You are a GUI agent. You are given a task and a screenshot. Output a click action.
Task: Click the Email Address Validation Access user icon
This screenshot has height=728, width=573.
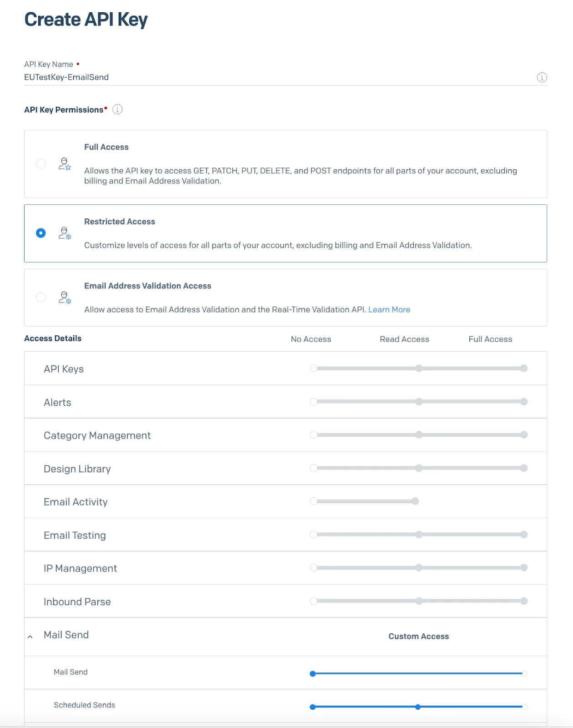coord(65,298)
